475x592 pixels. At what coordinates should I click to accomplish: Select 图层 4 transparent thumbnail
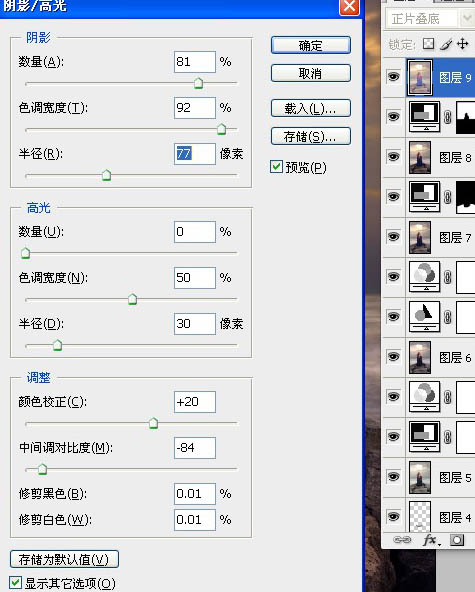pyautogui.click(x=420, y=516)
